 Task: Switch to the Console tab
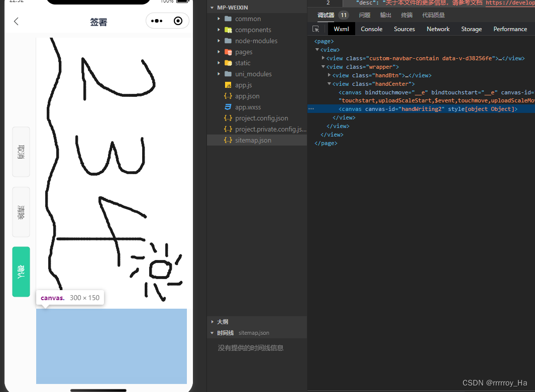point(372,29)
